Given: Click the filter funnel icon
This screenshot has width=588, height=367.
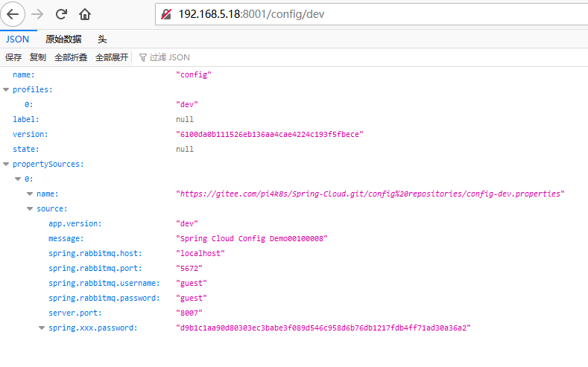Looking at the screenshot, I should (142, 57).
